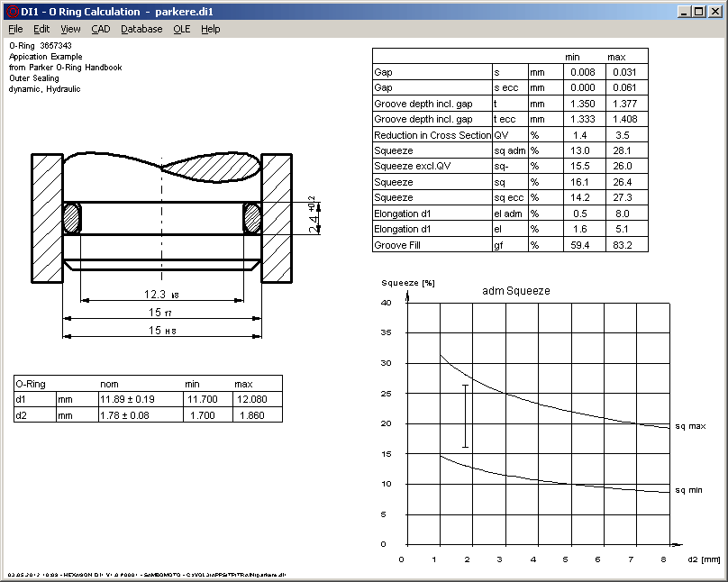This screenshot has height=582, width=728.
Task: Open the CAD menu
Action: pos(100,29)
